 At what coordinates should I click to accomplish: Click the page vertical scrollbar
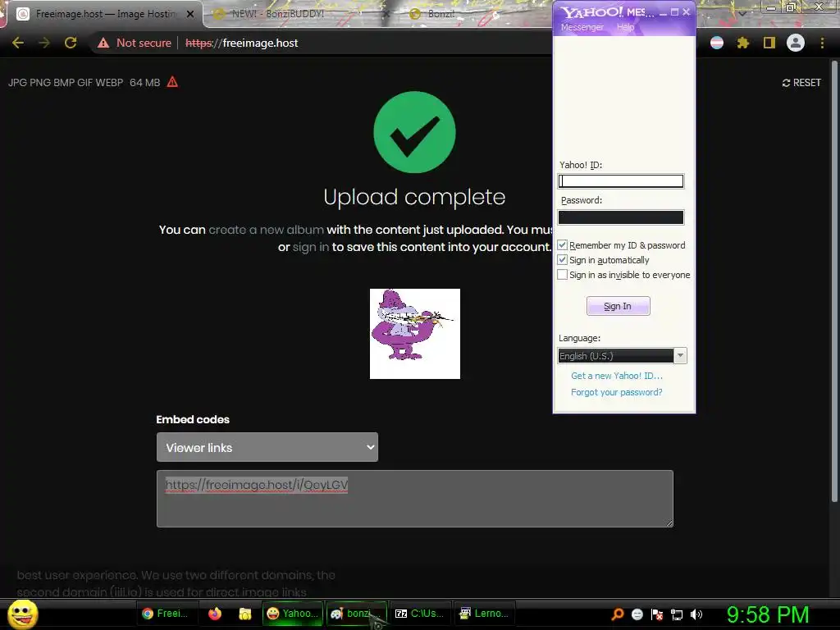click(x=834, y=281)
